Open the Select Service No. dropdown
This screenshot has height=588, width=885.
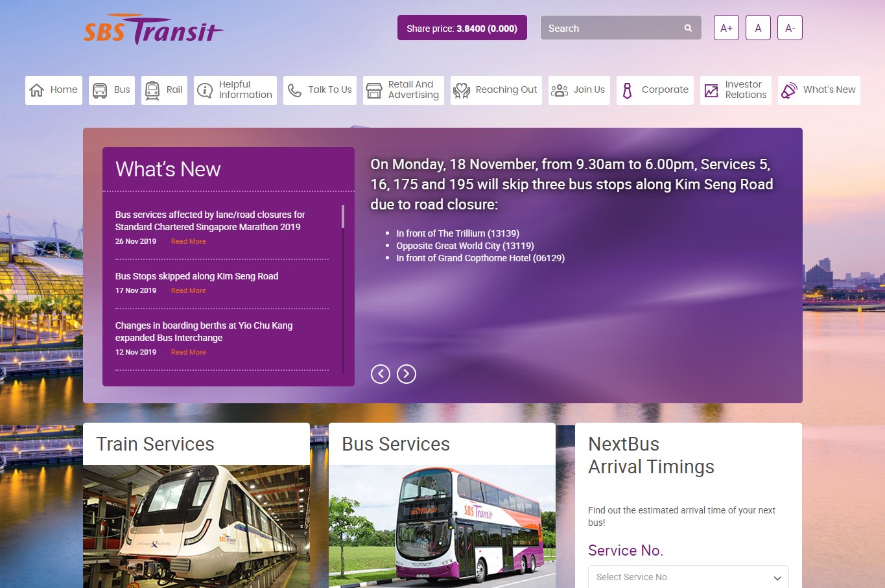click(689, 577)
